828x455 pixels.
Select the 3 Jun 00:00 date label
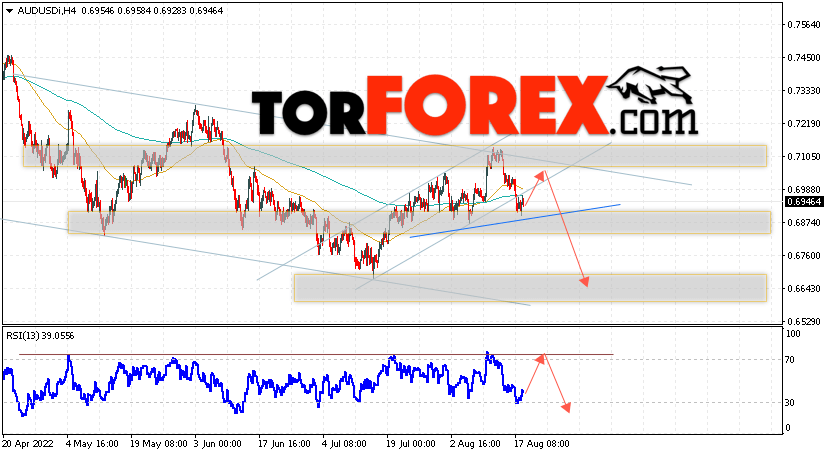217,444
